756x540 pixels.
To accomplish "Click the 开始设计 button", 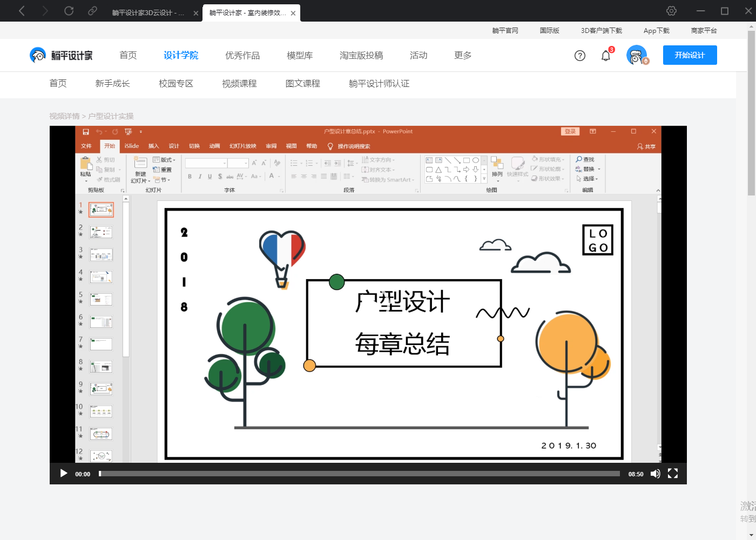I will point(690,55).
